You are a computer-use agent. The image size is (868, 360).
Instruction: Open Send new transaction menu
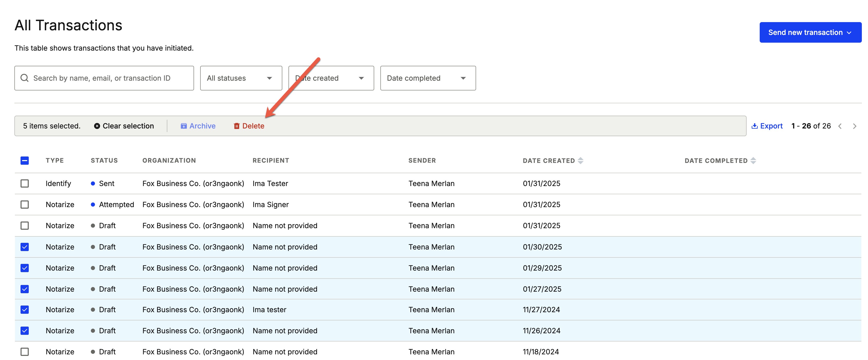810,32
